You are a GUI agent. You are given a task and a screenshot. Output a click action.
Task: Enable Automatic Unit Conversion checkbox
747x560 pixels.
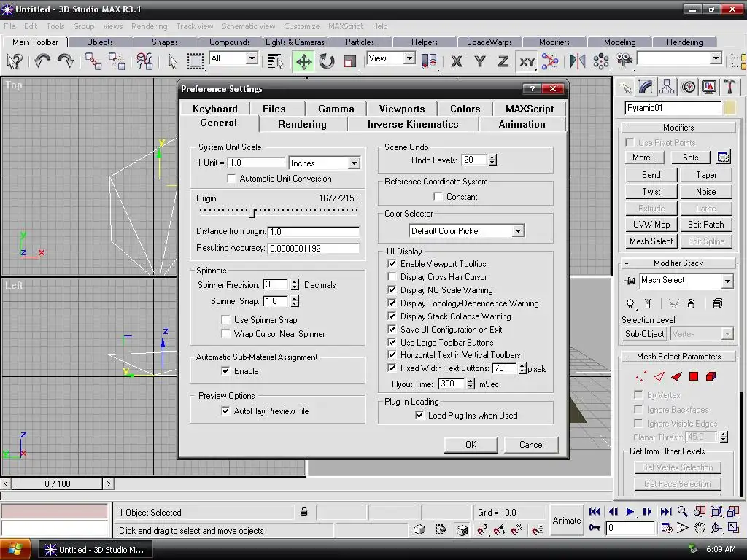click(231, 179)
